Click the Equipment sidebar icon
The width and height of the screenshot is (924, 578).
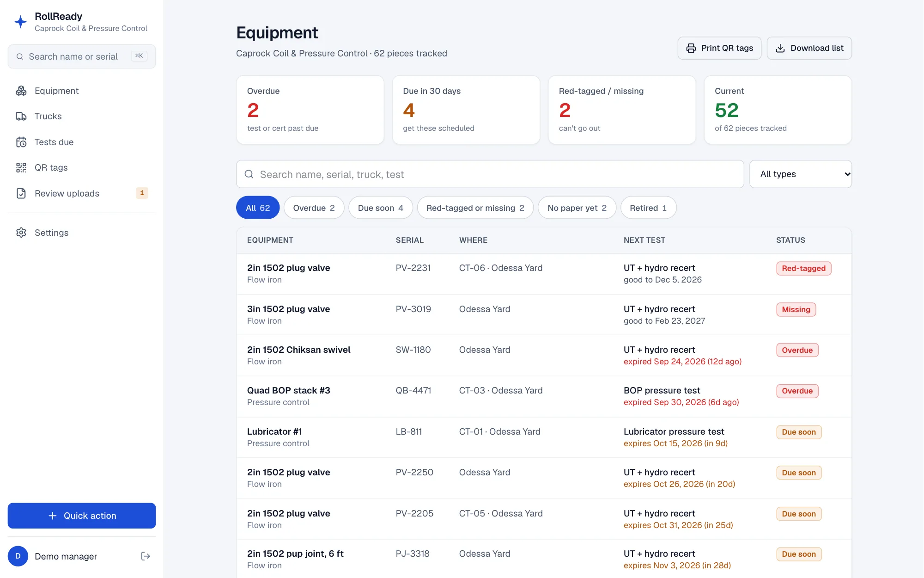coord(21,91)
